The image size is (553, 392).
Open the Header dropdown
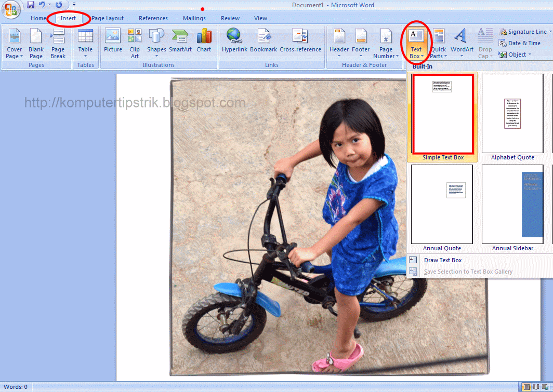click(x=339, y=43)
